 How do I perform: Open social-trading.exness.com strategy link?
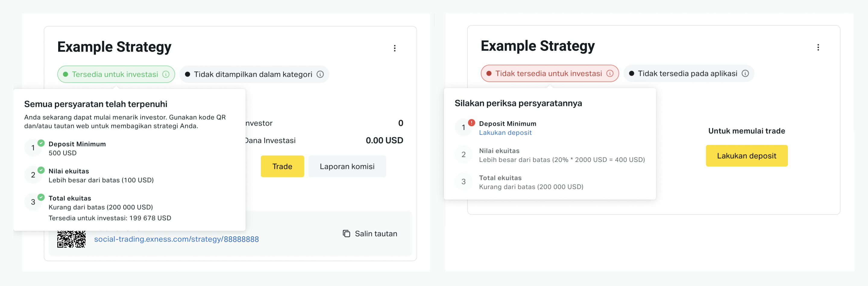coord(176,239)
